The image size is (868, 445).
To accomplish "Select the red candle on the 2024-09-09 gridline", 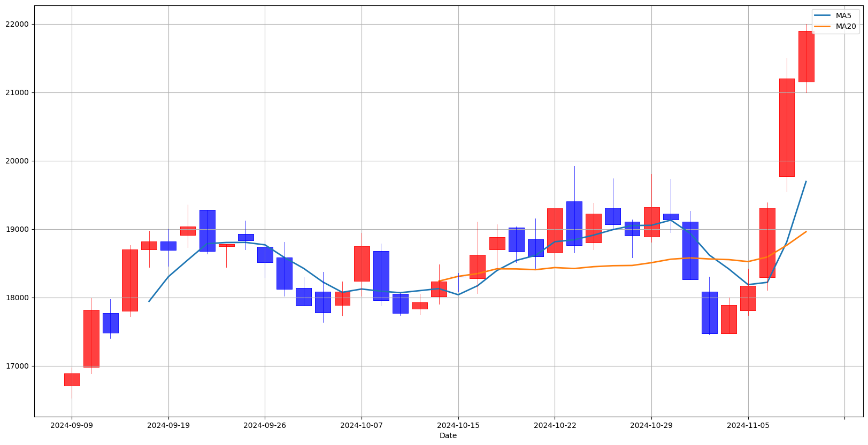I will click(x=72, y=380).
